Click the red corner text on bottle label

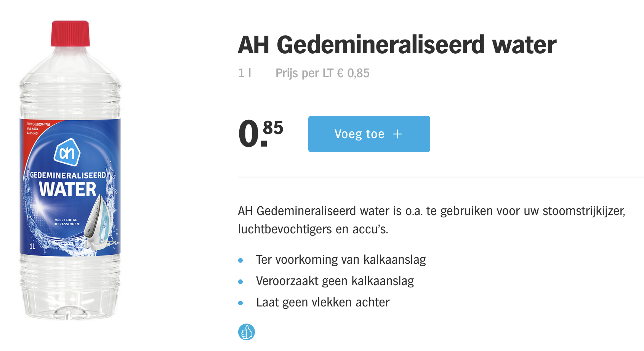[x=38, y=129]
